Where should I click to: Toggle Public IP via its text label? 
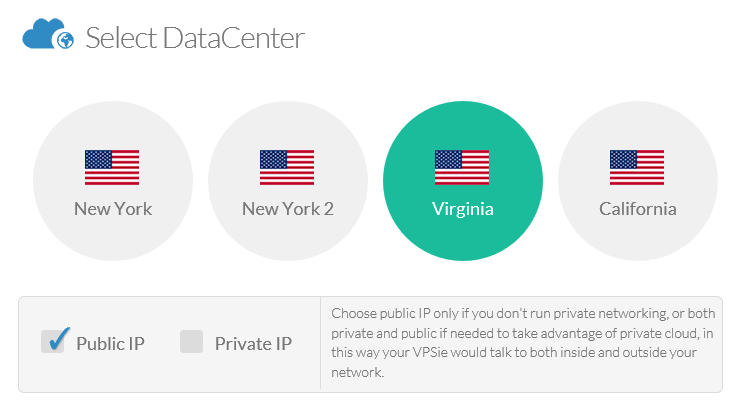110,344
